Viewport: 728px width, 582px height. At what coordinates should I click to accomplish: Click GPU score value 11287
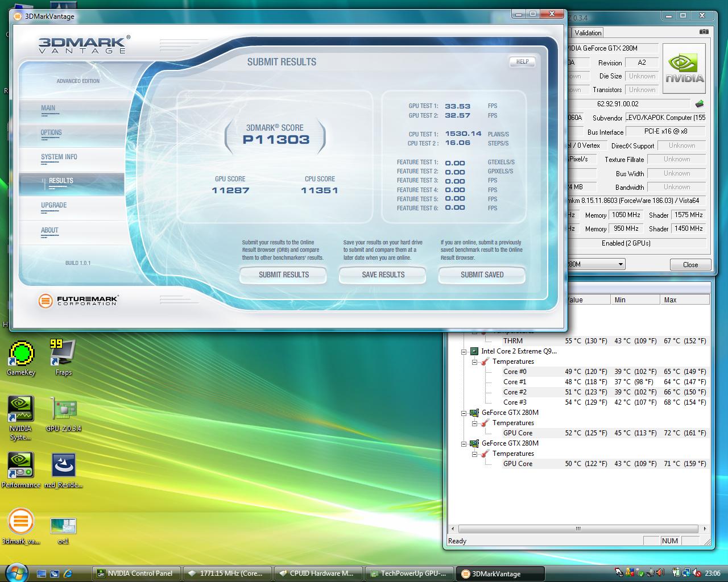230,190
